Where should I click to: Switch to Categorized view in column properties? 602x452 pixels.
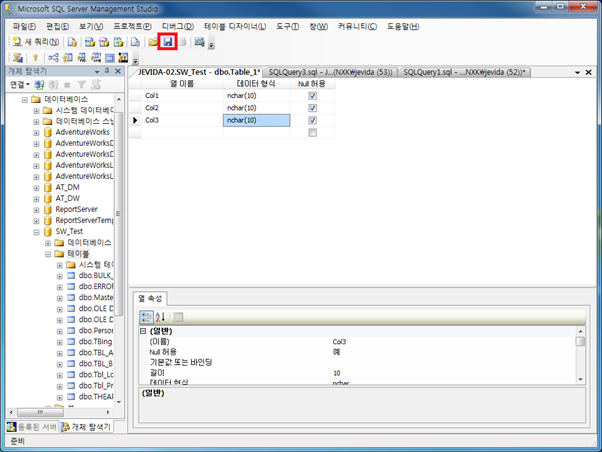coord(146,317)
